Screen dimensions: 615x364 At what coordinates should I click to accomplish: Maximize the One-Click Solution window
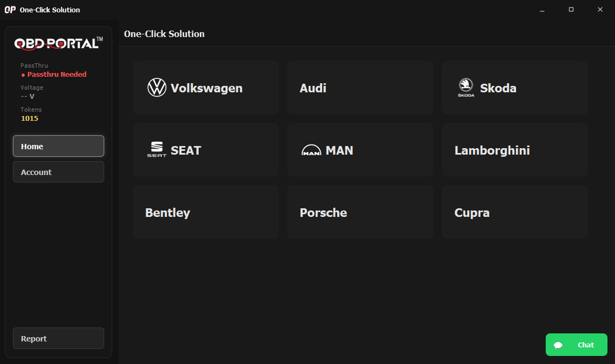(571, 10)
